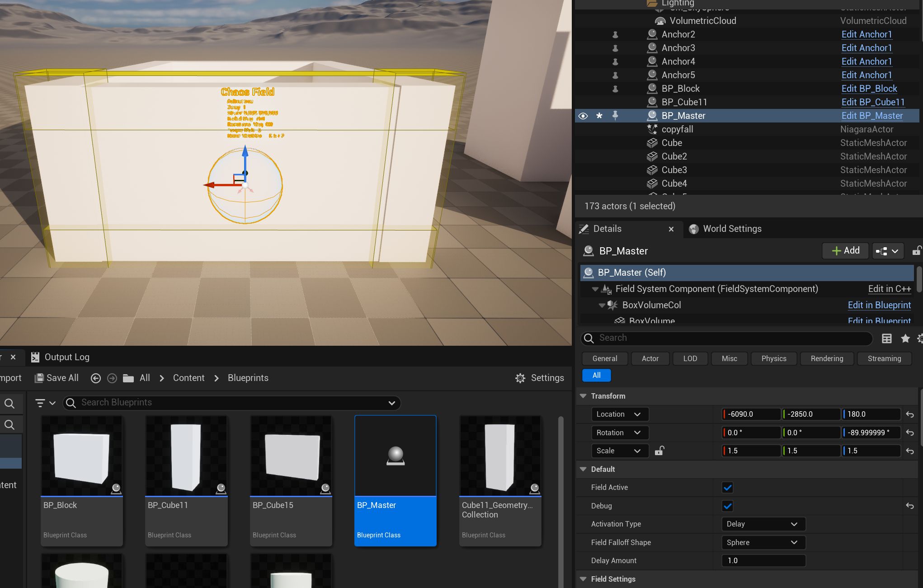Click the Add component button
Screen dimensions: 923x588
[x=845, y=250]
